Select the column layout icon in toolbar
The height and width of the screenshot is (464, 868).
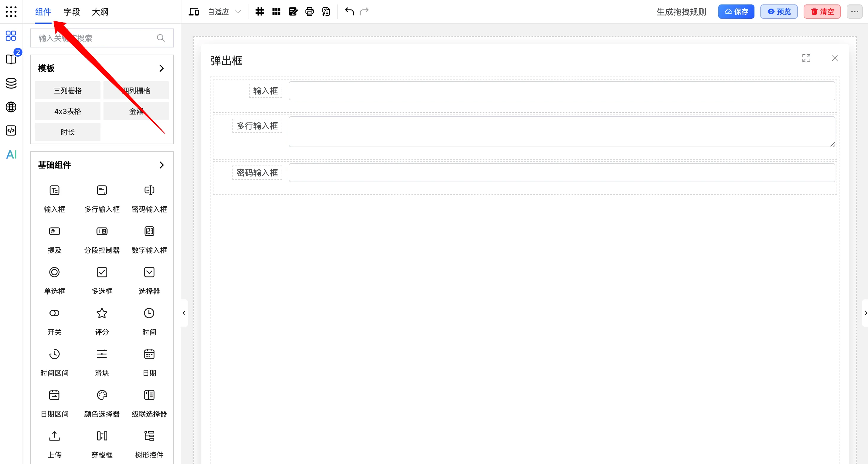(x=276, y=11)
